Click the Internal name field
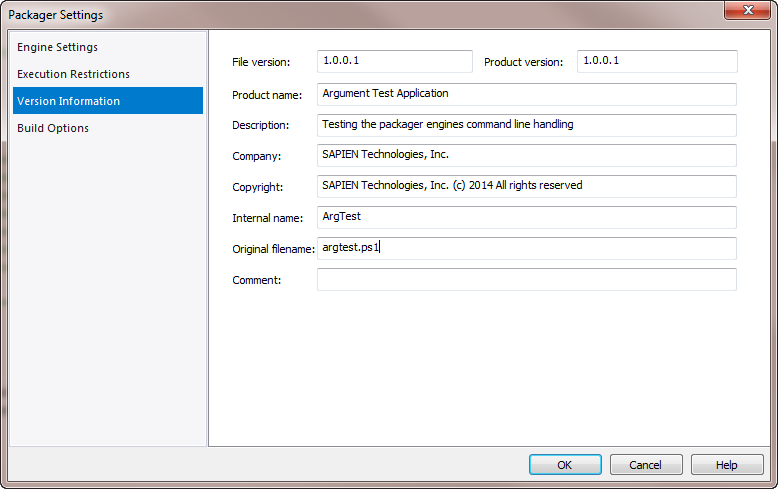Image resolution: width=778 pixels, height=489 pixels. (x=526, y=217)
